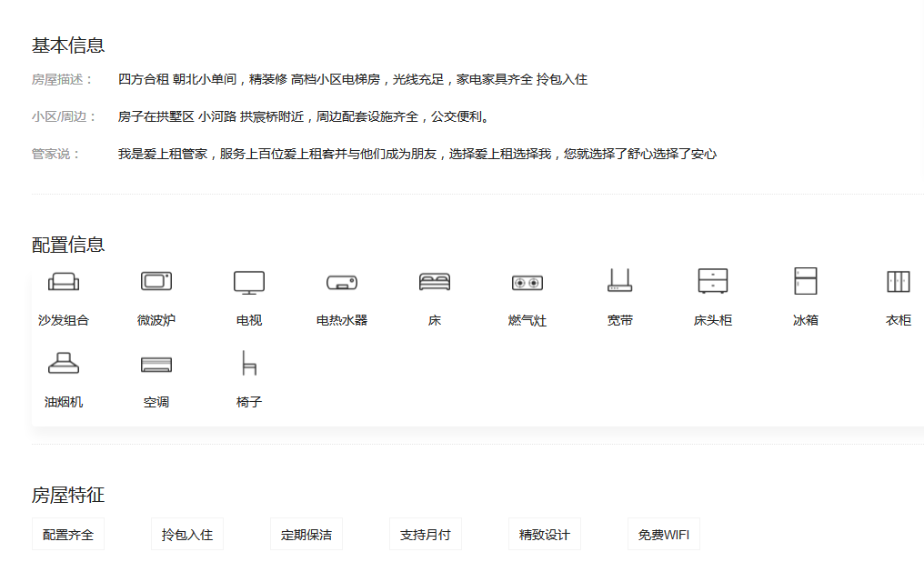The image size is (924, 582).
Task: Select the nightstand (床头柜) icon
Action: (713, 282)
